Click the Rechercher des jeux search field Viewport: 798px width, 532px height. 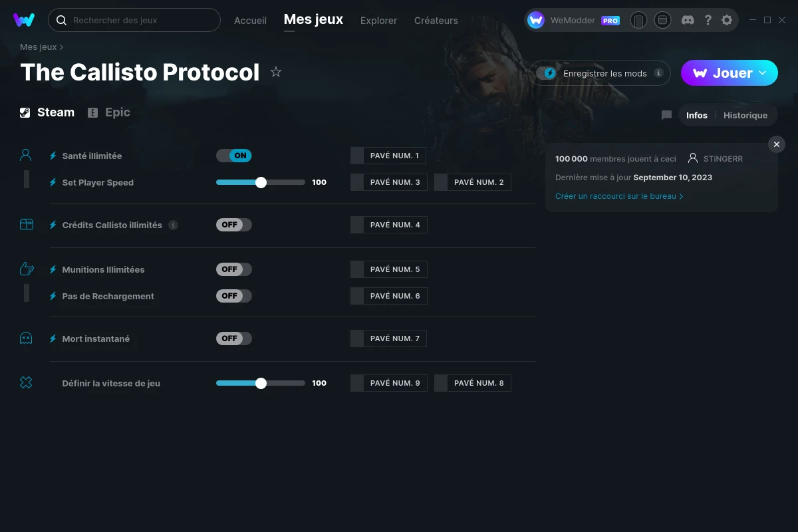(x=134, y=21)
